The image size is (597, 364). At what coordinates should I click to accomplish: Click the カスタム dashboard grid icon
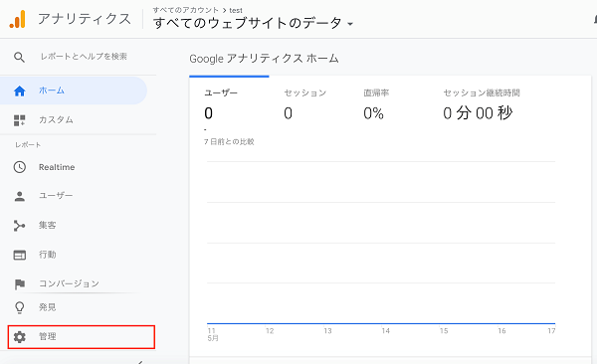[x=20, y=120]
